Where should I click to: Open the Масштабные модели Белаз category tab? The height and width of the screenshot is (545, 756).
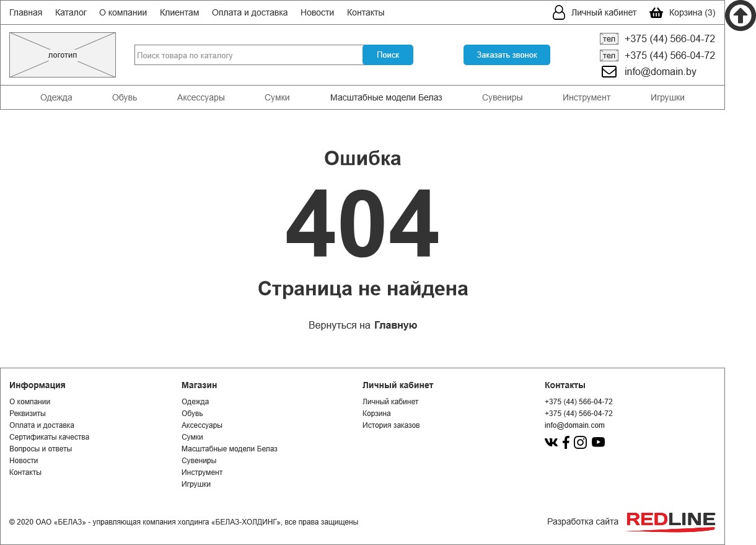click(x=385, y=97)
